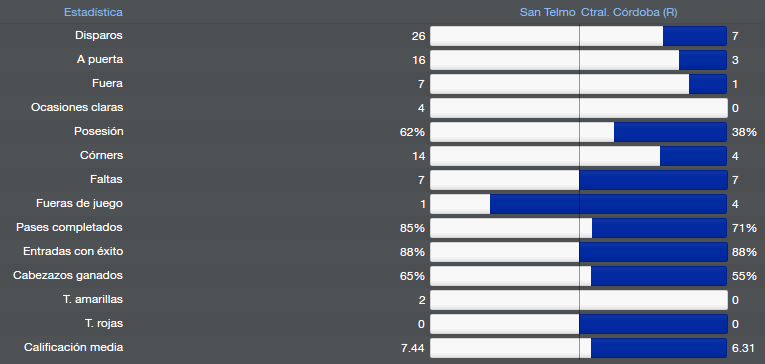Click the 62% possession value
The image size is (765, 364).
click(412, 132)
